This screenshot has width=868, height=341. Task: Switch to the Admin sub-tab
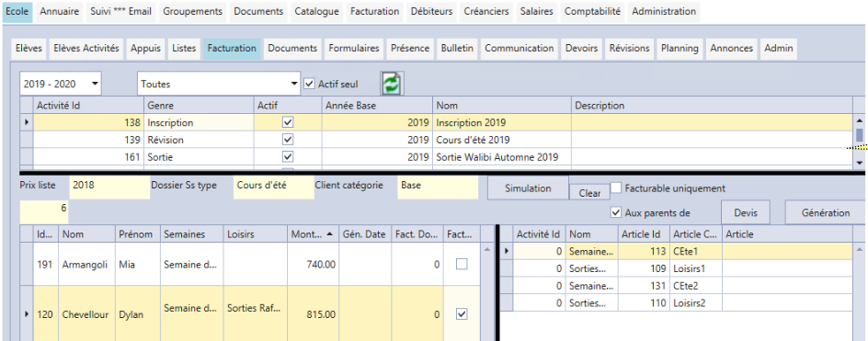779,48
